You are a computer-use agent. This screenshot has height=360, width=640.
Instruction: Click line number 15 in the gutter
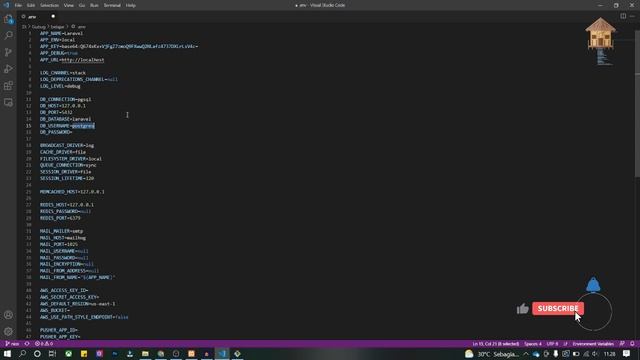(29, 126)
